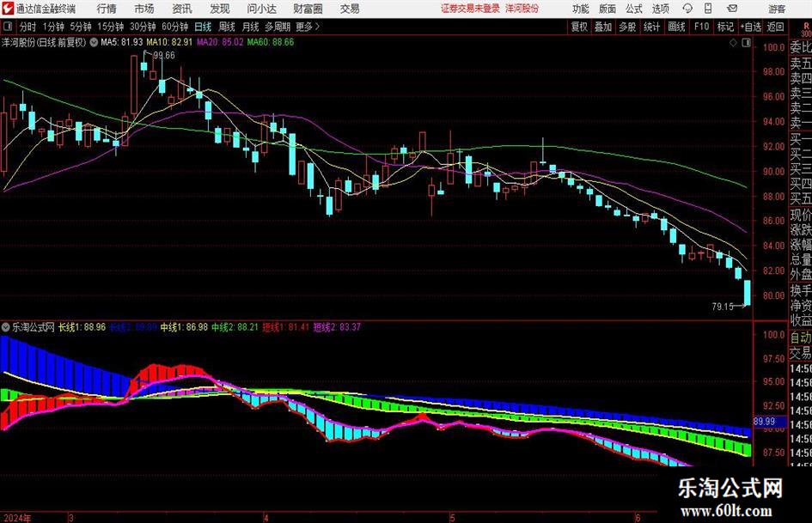
Task: Open the mail envelope icon
Action: tap(732, 9)
